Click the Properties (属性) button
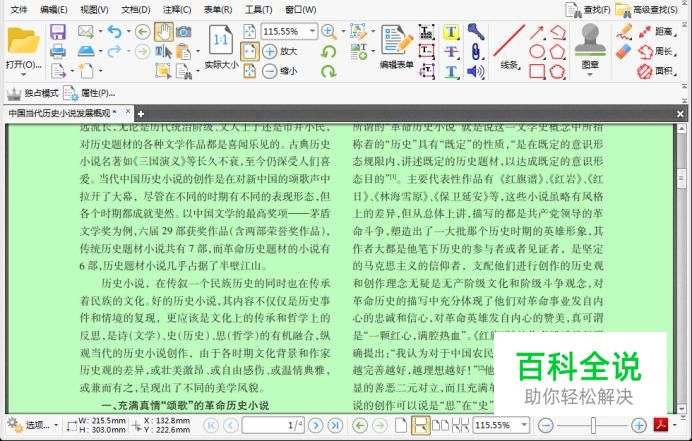The width and height of the screenshot is (692, 441). click(x=90, y=93)
